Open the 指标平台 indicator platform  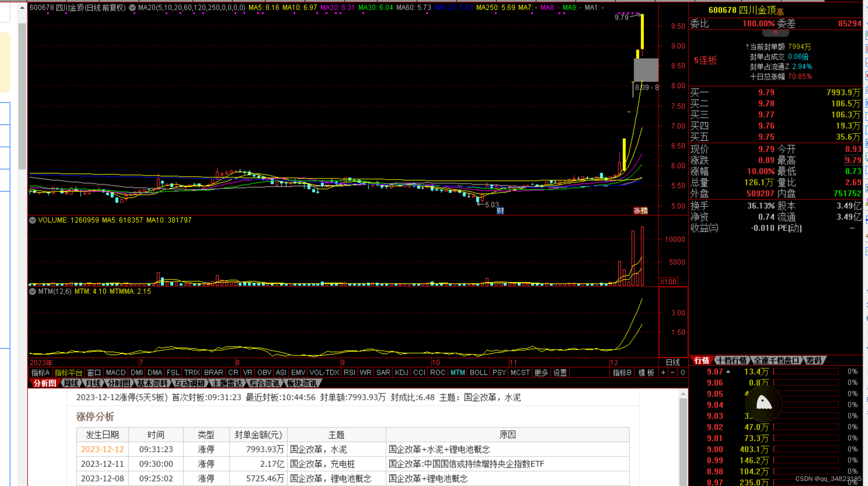[x=68, y=373]
